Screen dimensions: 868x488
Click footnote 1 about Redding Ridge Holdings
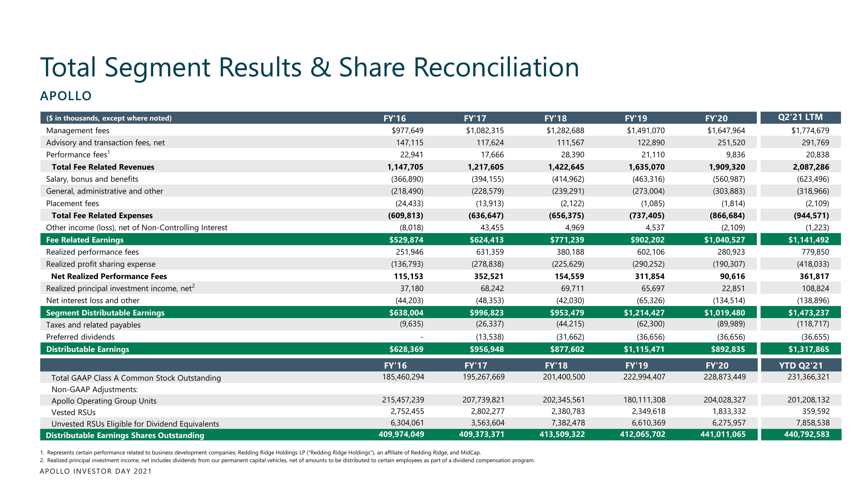click(261, 453)
